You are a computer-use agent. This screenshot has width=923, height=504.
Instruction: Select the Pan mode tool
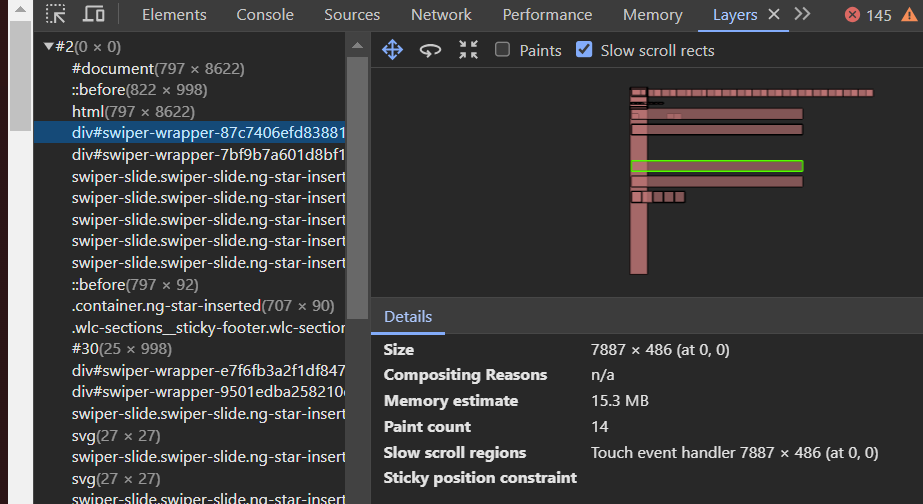tap(392, 50)
